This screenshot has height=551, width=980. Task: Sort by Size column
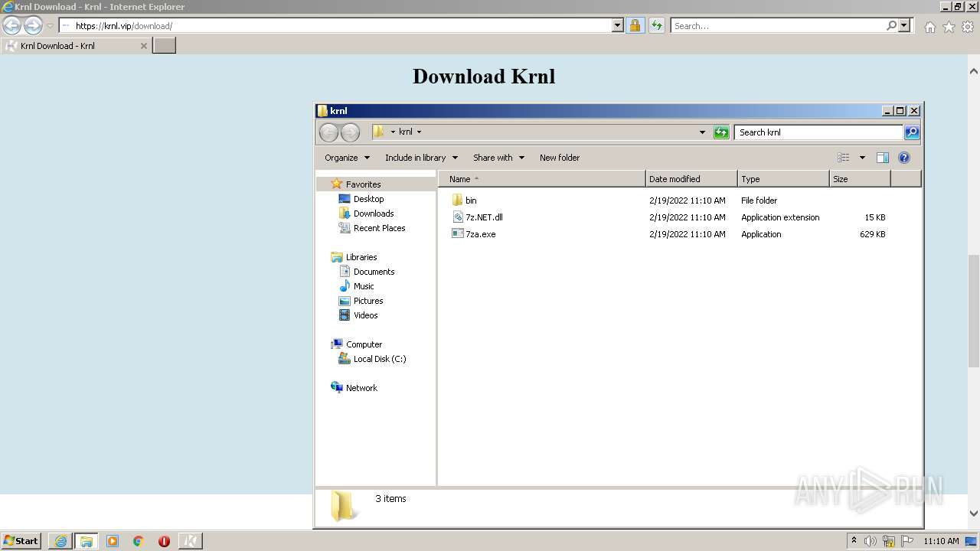860,179
